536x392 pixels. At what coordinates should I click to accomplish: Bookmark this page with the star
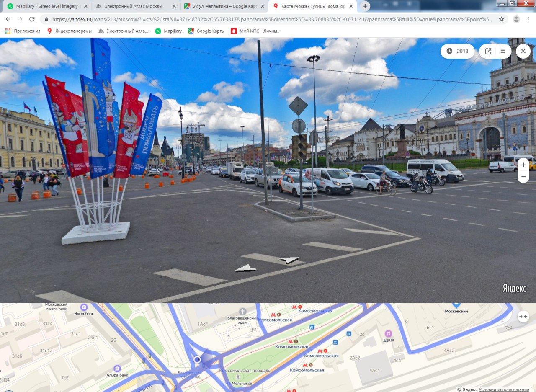501,19
